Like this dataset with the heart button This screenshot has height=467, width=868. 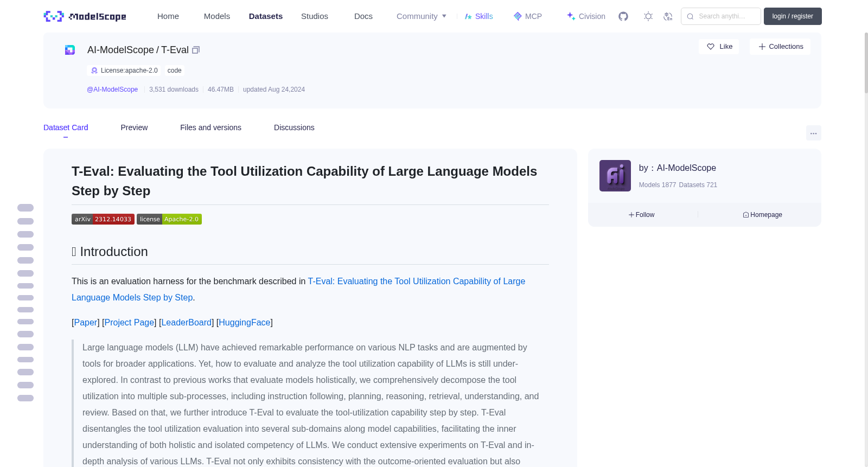719,47
